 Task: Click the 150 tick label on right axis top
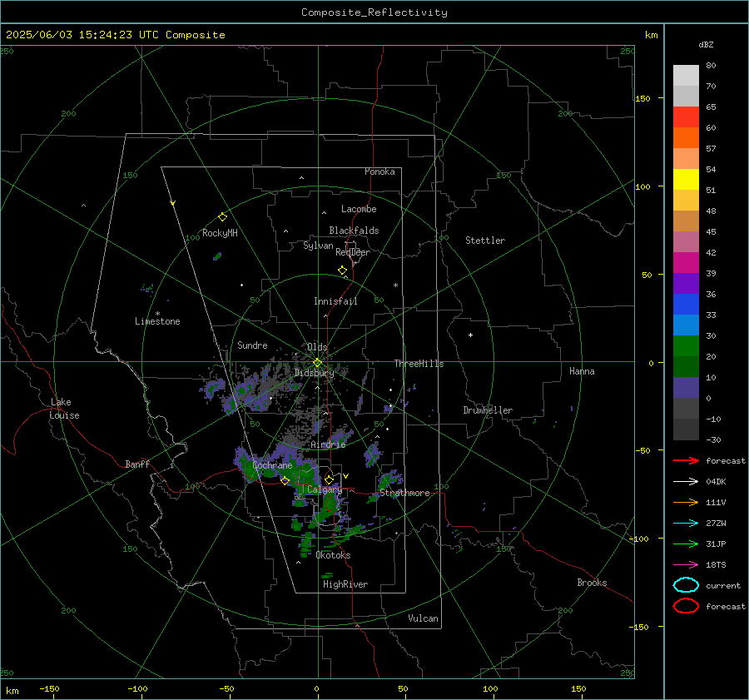coord(642,98)
